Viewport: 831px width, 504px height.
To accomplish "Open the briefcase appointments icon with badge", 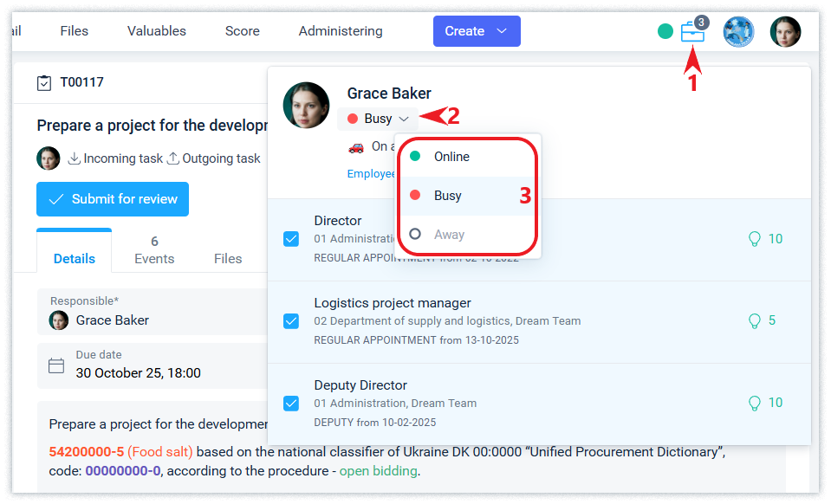I will click(x=692, y=32).
